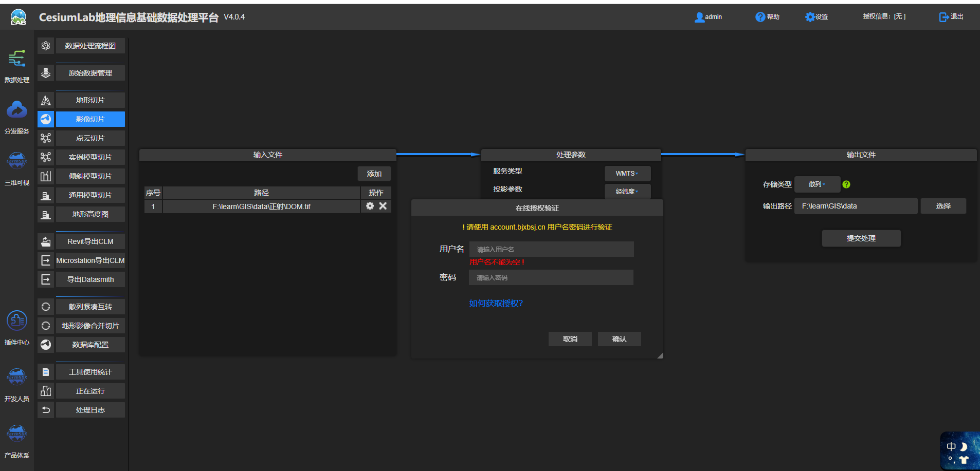Click the dialog resize handle corner
The width and height of the screenshot is (980, 471).
coord(660,355)
